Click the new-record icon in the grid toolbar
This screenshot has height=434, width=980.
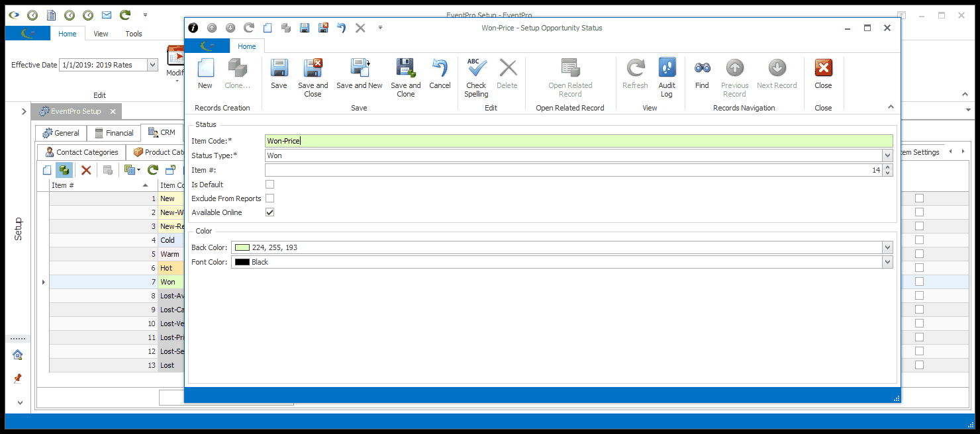click(x=47, y=170)
